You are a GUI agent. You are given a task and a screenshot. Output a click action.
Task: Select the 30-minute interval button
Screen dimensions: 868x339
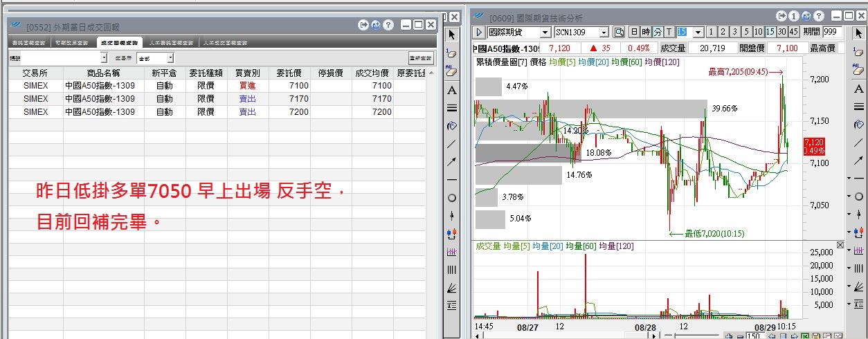click(781, 32)
